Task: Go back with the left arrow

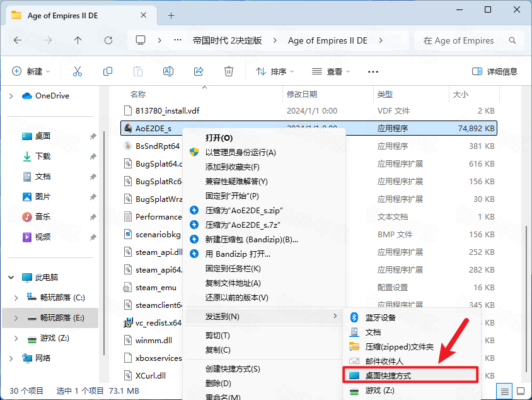Action: [18, 41]
